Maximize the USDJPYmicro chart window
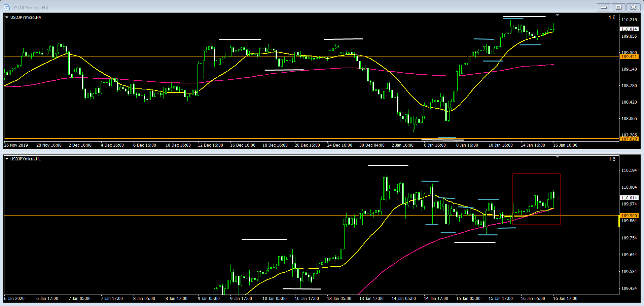Viewport: 644px width, 306px height. click(x=619, y=7)
